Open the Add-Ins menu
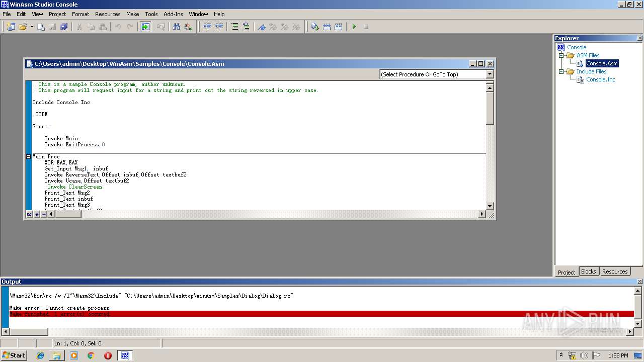This screenshot has height=362, width=644. [174, 14]
